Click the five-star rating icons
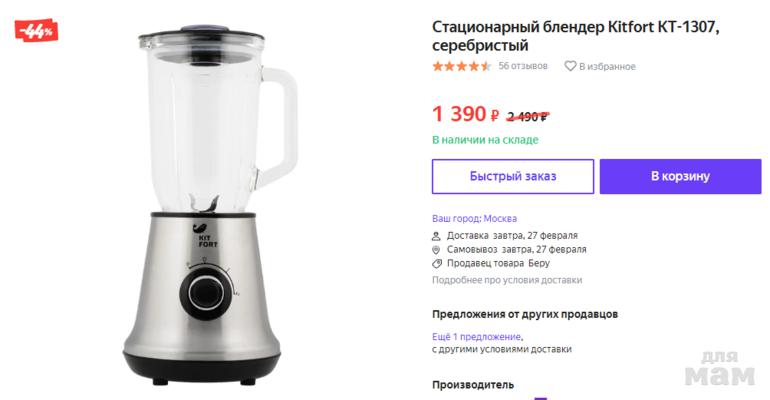 pyautogui.click(x=461, y=66)
